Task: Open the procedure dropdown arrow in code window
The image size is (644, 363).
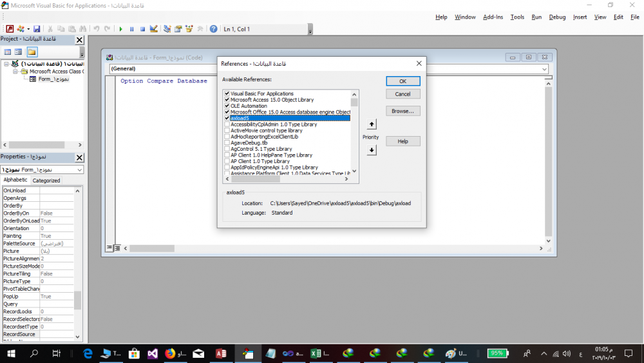Action: coord(544,69)
